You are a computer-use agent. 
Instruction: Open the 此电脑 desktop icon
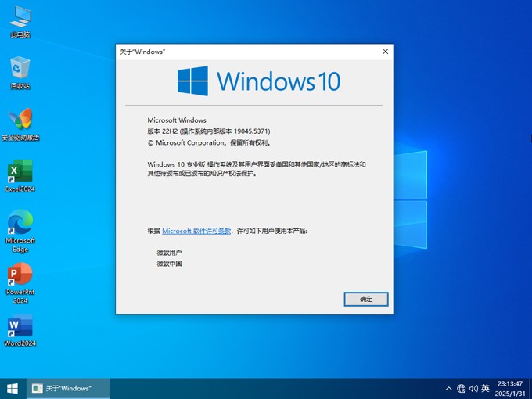[20, 22]
